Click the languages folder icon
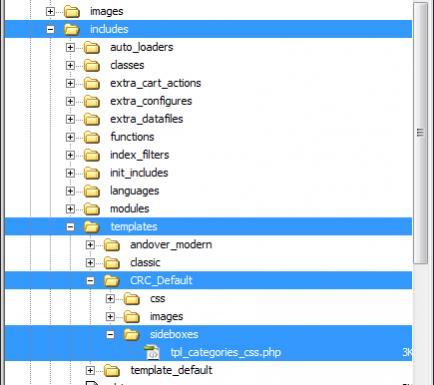This screenshot has width=434, height=385. (x=91, y=191)
